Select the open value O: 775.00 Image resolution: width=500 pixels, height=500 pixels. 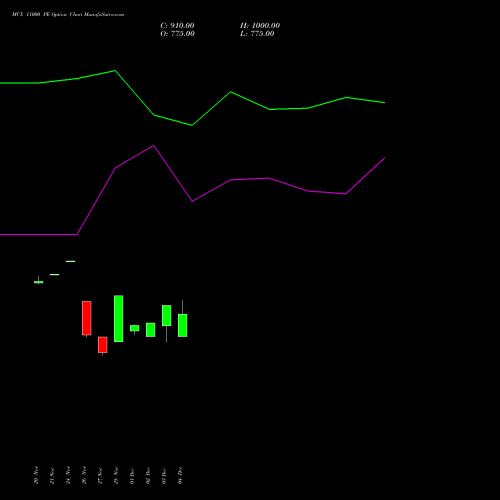[x=177, y=34]
